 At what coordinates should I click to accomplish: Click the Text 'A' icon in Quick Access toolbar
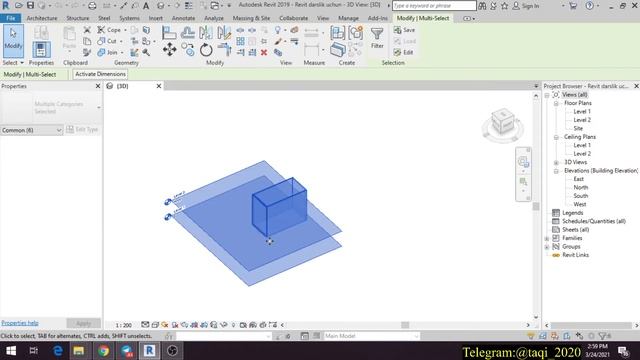click(146, 6)
